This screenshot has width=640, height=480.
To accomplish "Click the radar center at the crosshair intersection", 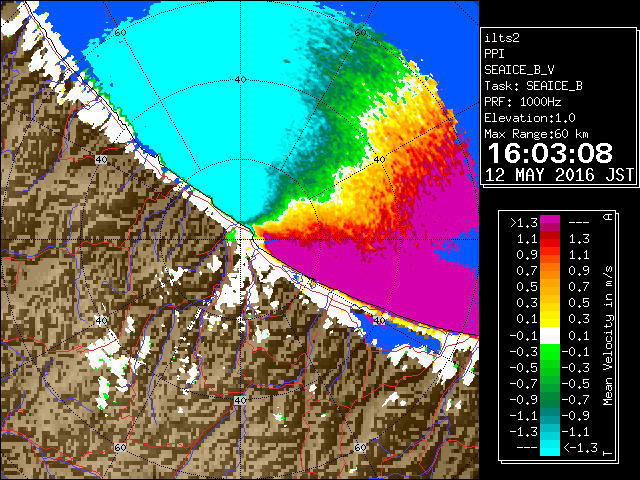I will (240, 240).
